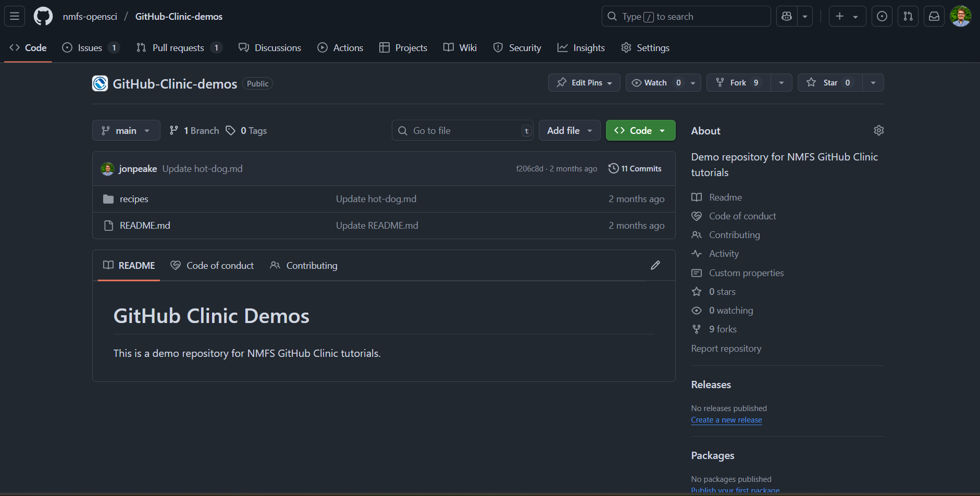Open the hamburger navigation menu
This screenshot has width=980, height=496.
click(15, 16)
